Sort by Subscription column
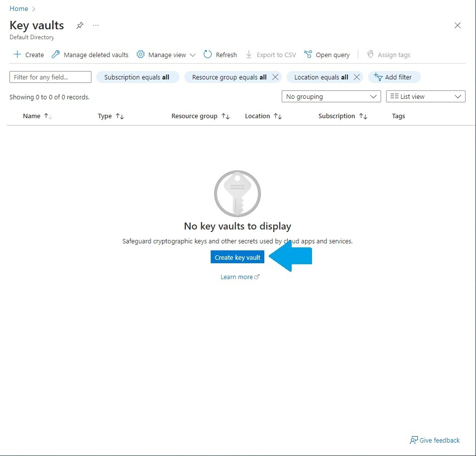476x456 pixels. [x=343, y=116]
